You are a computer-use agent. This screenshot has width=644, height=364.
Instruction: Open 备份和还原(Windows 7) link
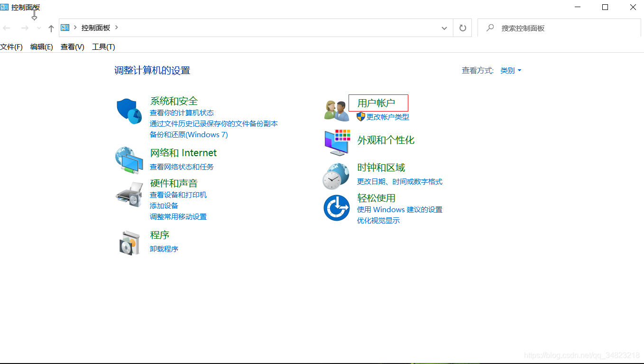pyautogui.click(x=189, y=135)
